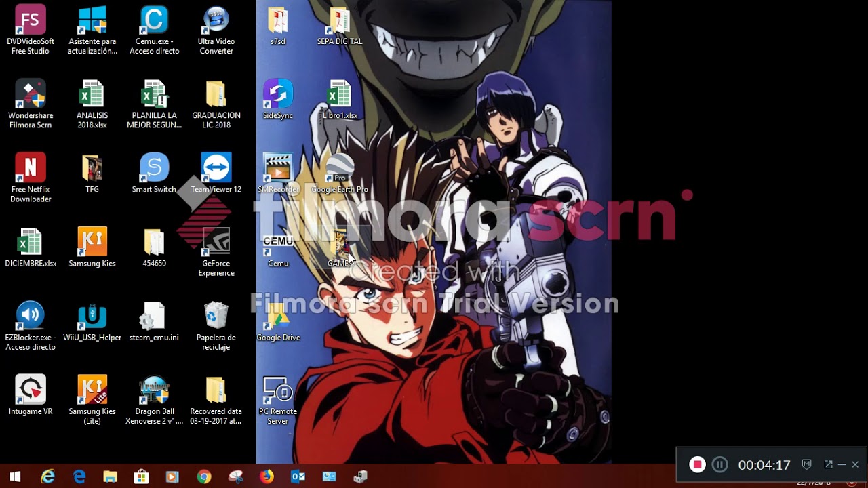Image resolution: width=868 pixels, height=488 pixels.
Task: Open GRADUACION LIC 2018 folder
Action: tap(216, 104)
